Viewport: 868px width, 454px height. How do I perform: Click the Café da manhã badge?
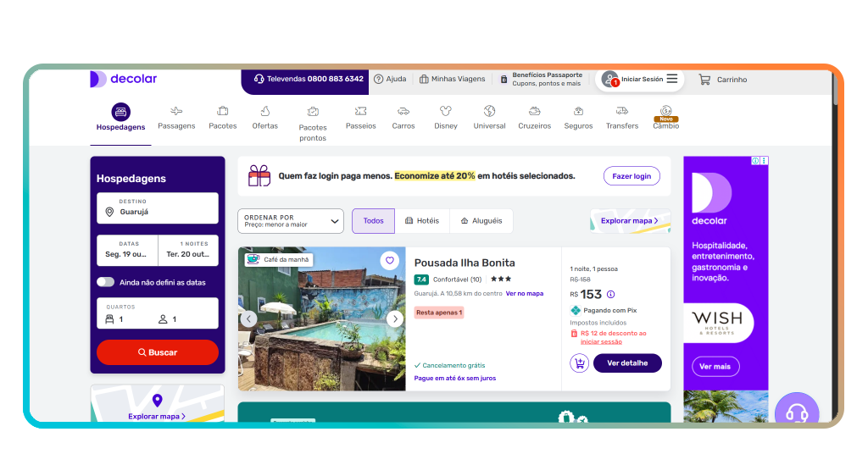coord(280,259)
